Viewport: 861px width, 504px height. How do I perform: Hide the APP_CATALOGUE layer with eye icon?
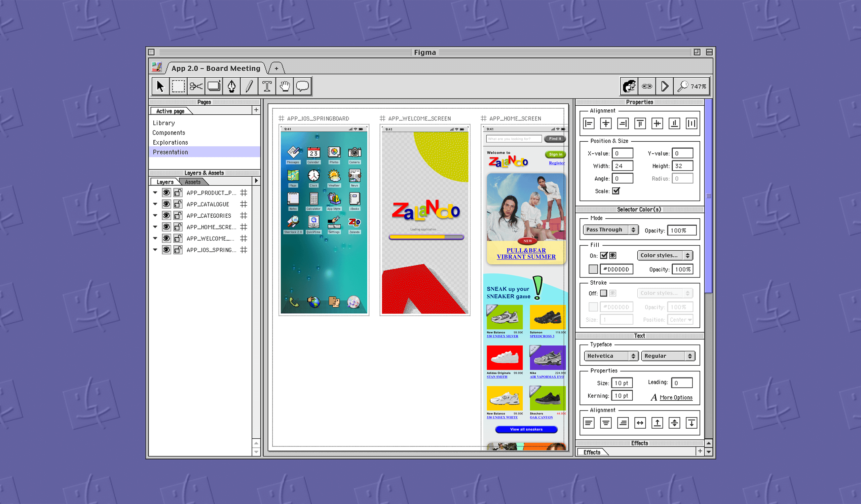166,204
